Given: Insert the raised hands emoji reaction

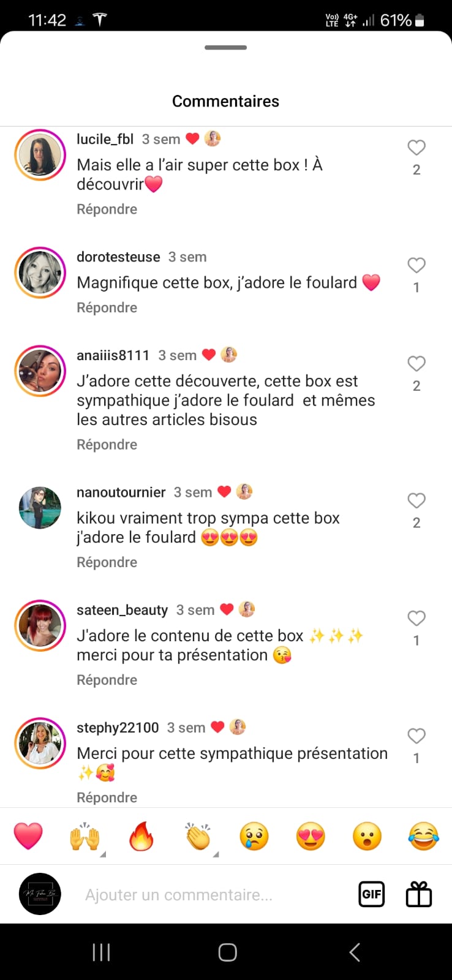Looking at the screenshot, I should 85,836.
